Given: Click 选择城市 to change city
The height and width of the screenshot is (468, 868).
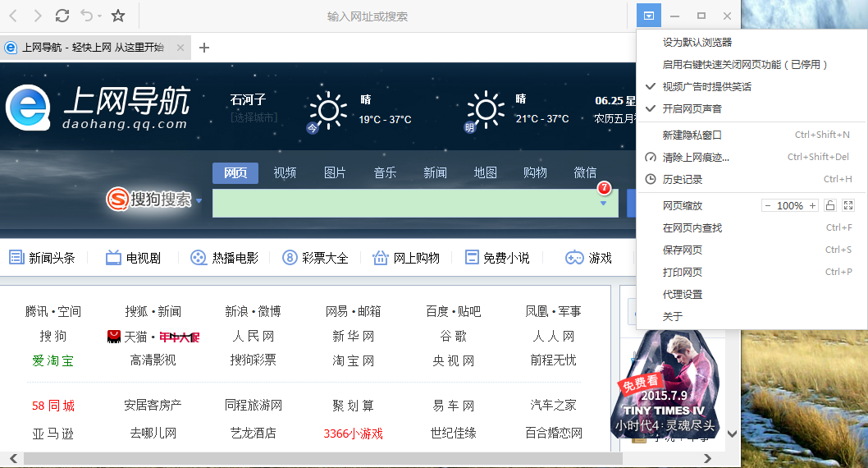Looking at the screenshot, I should [x=254, y=117].
